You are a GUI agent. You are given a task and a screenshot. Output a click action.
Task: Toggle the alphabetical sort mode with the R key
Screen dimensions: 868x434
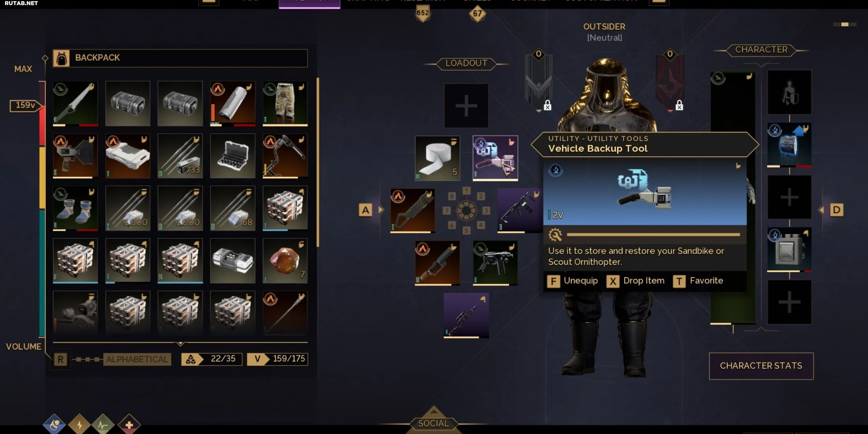60,359
